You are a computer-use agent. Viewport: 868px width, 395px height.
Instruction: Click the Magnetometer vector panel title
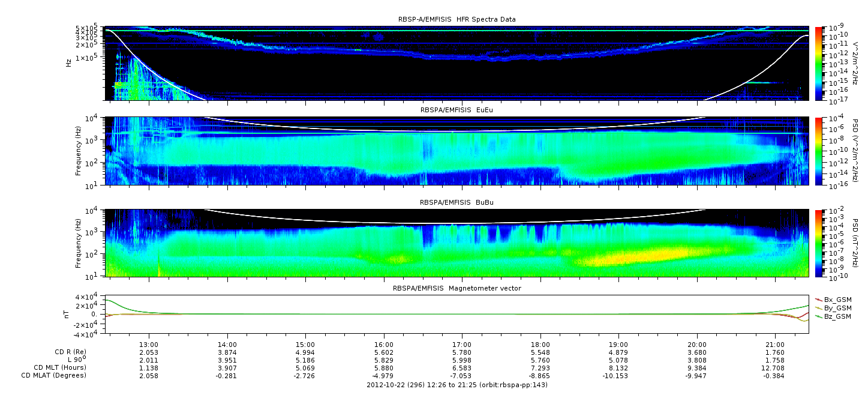click(456, 288)
